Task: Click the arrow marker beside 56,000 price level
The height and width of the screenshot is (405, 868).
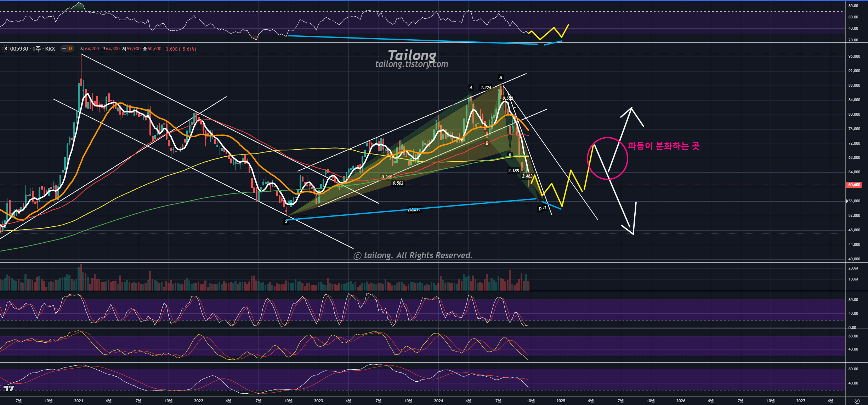Action: [x=846, y=201]
